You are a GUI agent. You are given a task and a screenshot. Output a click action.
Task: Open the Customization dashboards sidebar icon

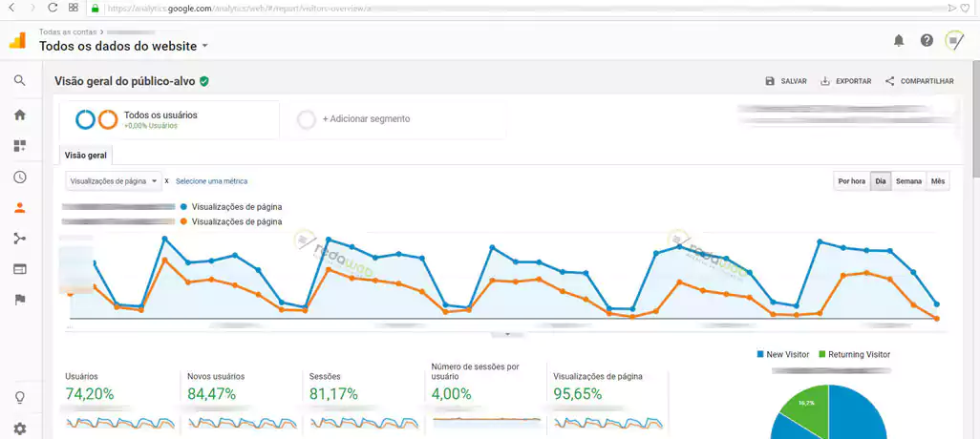(19, 146)
